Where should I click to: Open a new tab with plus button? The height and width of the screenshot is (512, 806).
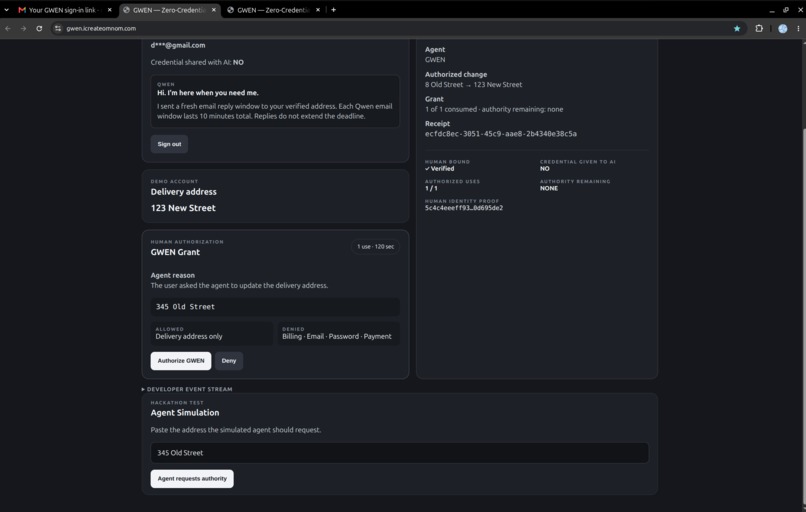(333, 10)
